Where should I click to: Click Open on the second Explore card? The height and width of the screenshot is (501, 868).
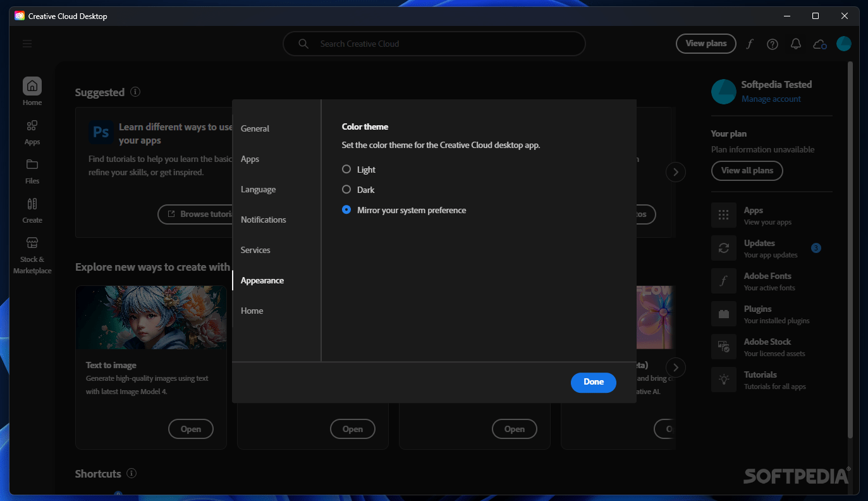point(353,429)
